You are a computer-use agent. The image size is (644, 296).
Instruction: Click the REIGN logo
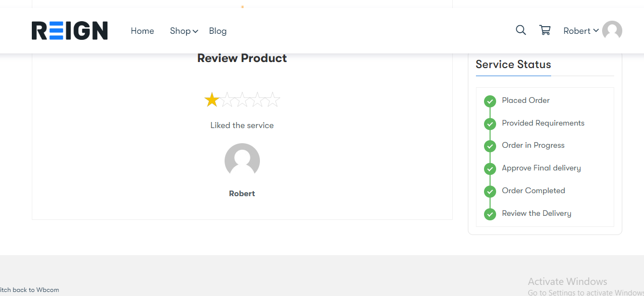tap(70, 30)
